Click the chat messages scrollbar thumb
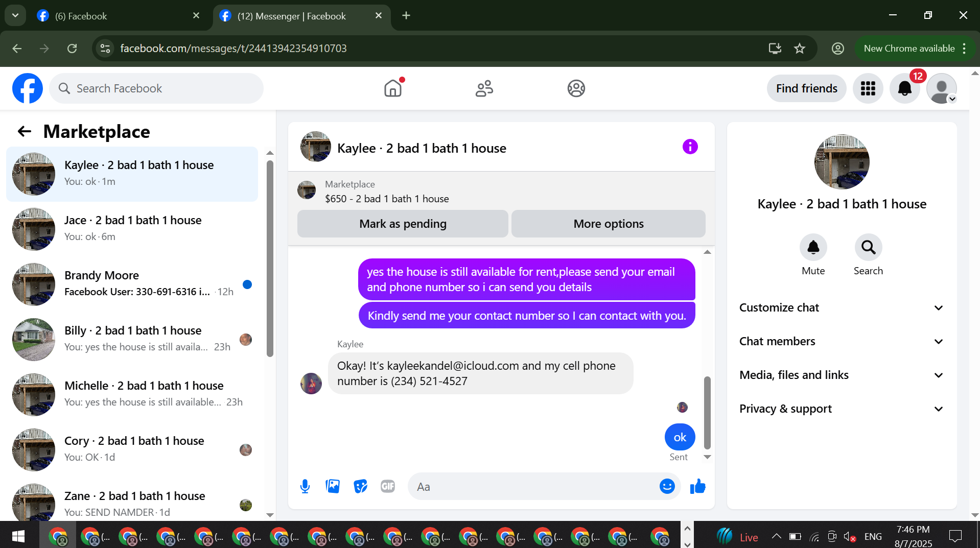 [x=707, y=413]
